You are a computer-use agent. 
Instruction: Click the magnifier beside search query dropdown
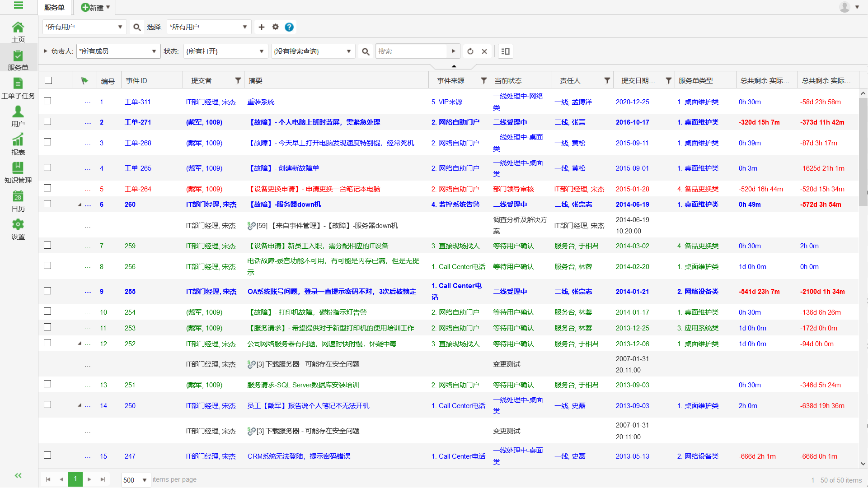(366, 51)
